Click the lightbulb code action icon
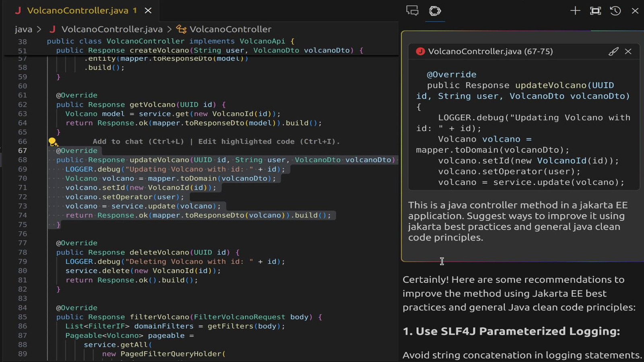This screenshot has width=644, height=362. click(53, 142)
